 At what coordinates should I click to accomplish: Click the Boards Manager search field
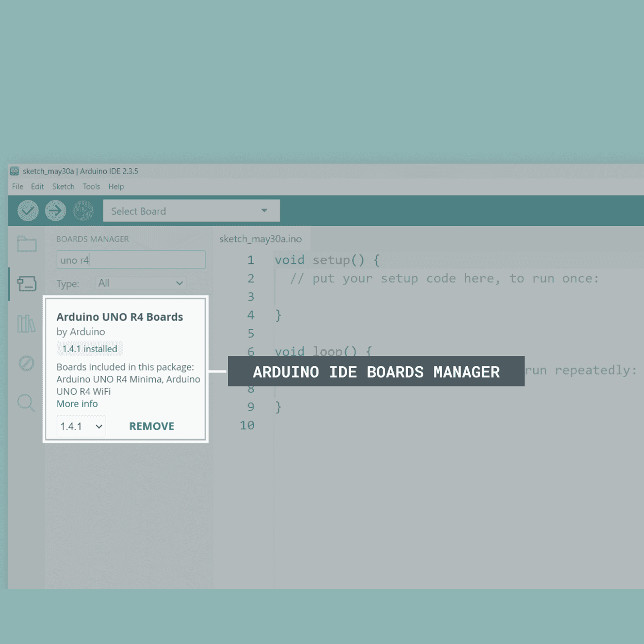pyautogui.click(x=131, y=260)
